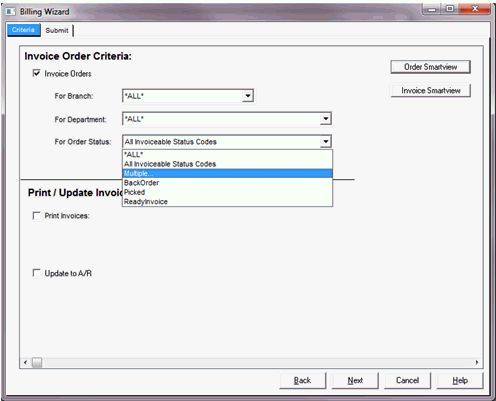496x401 pixels.
Task: Select the *ALL* status option
Action: (227, 154)
